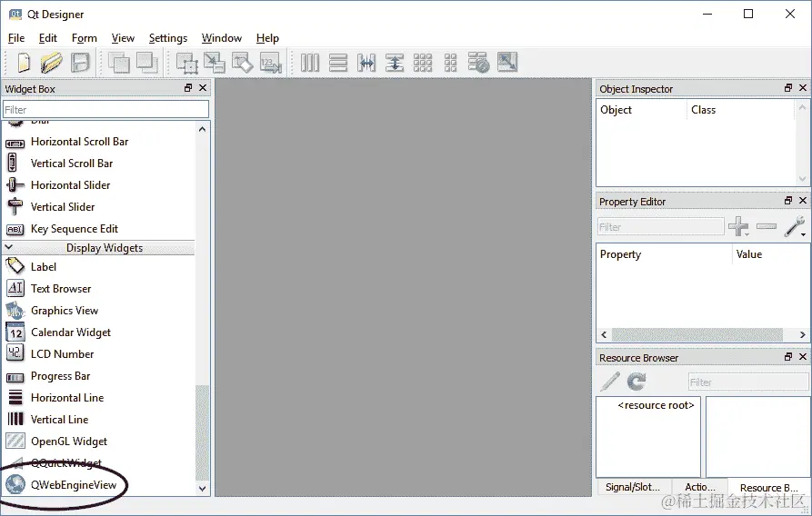Click Widget Box scroll up arrow

(x=202, y=129)
